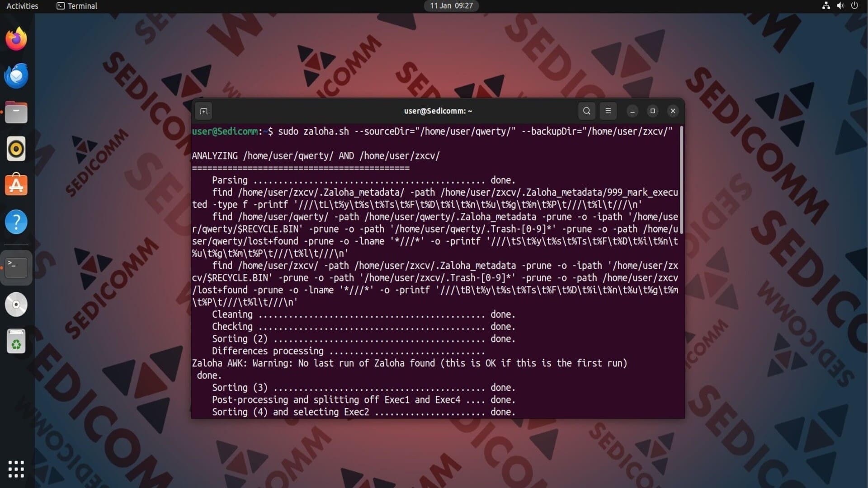This screenshot has width=868, height=488.
Task: Open the Terminal app menu
Action: (x=77, y=6)
